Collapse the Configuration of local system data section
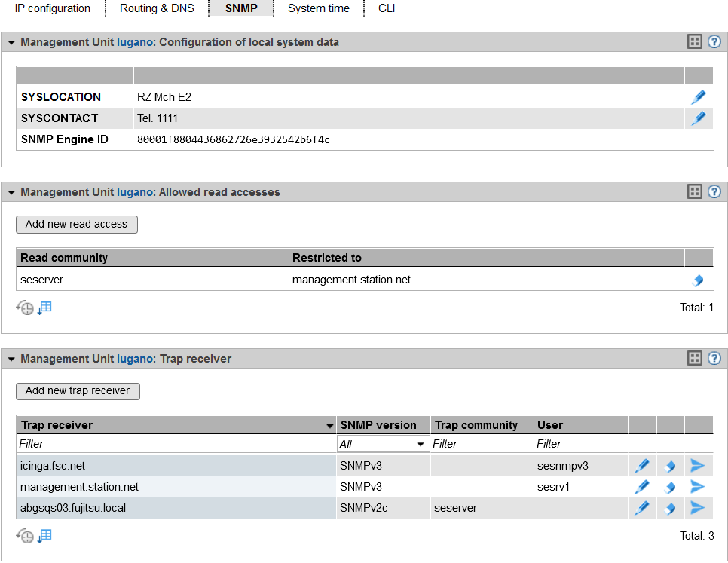The image size is (728, 563). 11,43
